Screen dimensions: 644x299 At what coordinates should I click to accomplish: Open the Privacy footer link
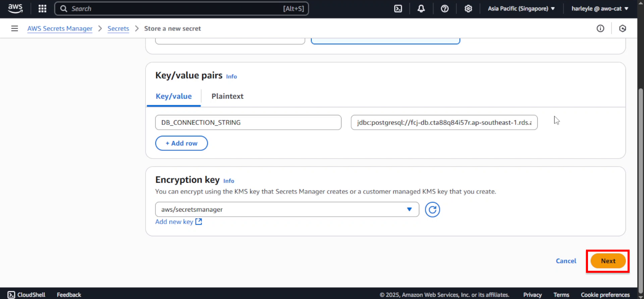tap(532, 295)
